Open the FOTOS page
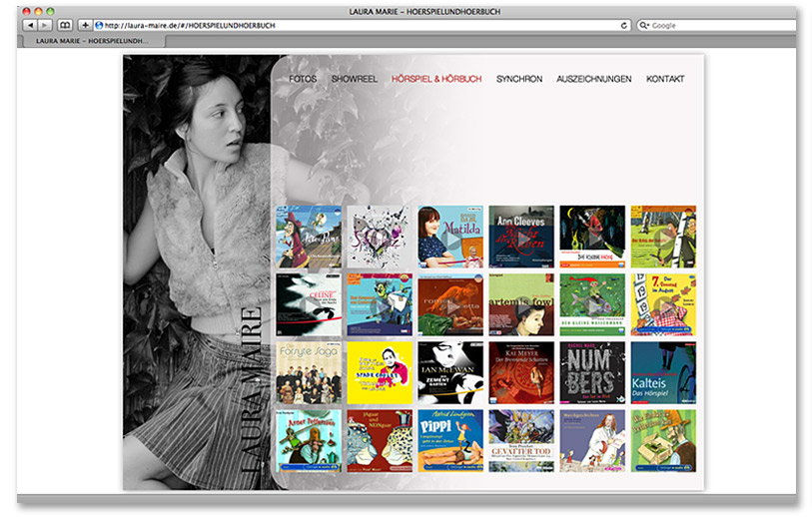The height and width of the screenshot is (517, 812). click(x=303, y=79)
